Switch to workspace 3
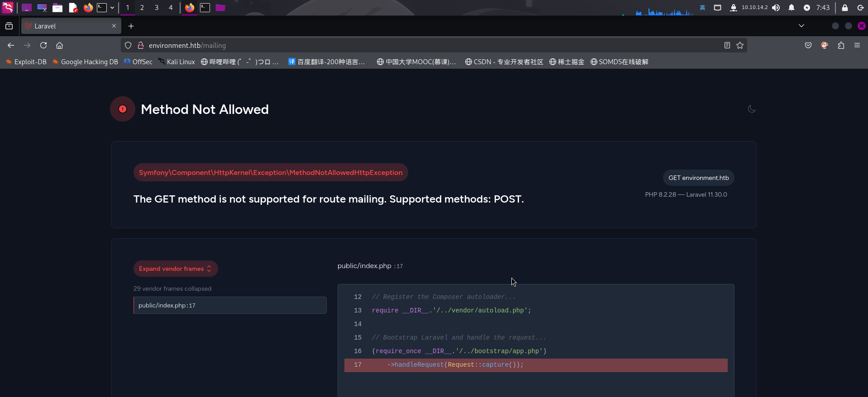Viewport: 868px width, 397px height. click(x=157, y=8)
